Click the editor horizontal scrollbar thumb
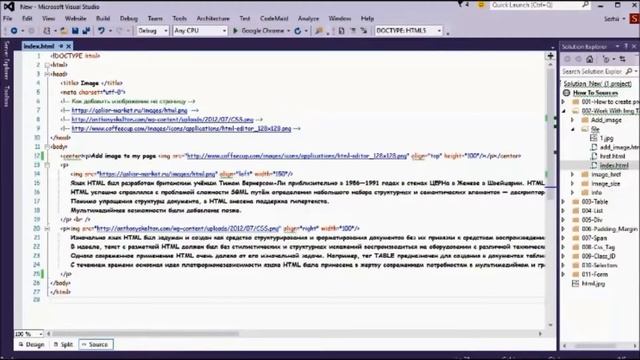Viewport: 640px width, 360px height. point(145,333)
